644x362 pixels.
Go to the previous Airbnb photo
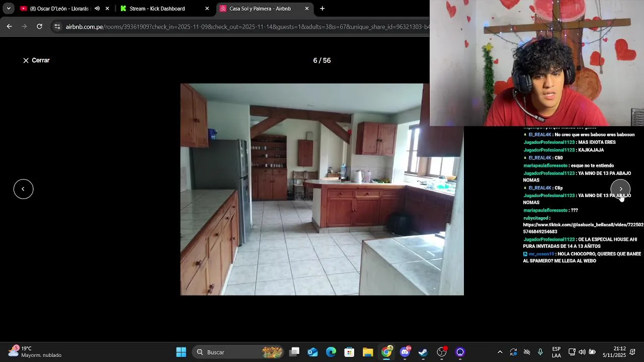23,189
